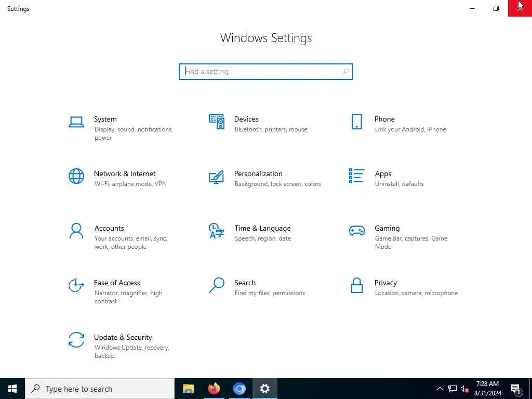The height and width of the screenshot is (399, 532).
Task: Click 'Game Bar, captures, Game Mode' text
Action: pos(411,242)
